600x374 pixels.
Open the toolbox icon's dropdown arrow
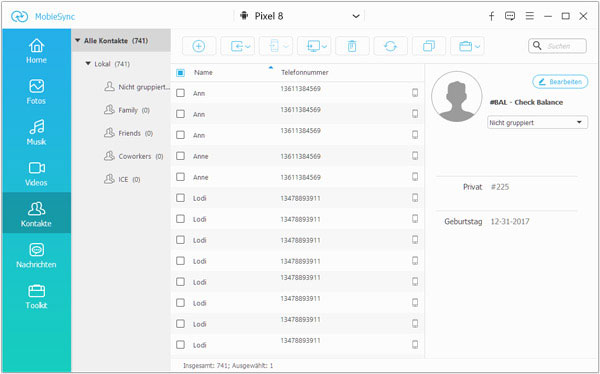click(x=478, y=47)
